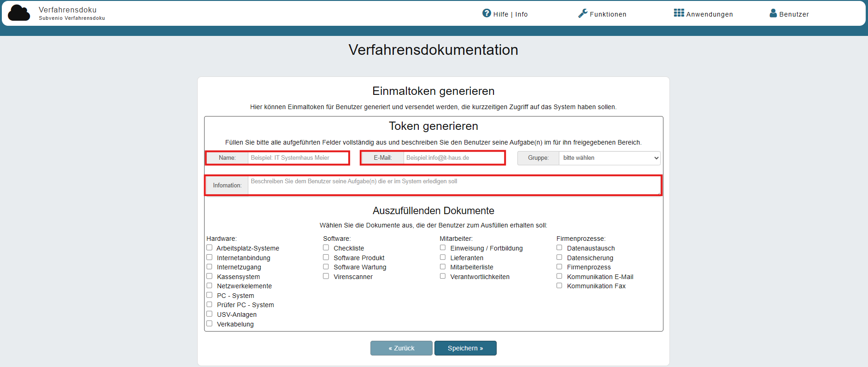868x367 pixels.
Task: Click the Verfahrensdoku title link
Action: (x=68, y=10)
